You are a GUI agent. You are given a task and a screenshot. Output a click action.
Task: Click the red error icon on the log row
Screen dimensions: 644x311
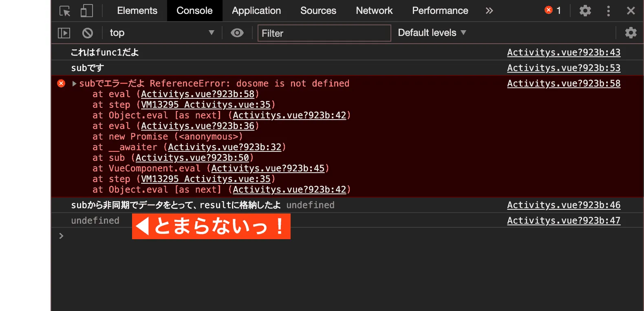click(x=61, y=83)
